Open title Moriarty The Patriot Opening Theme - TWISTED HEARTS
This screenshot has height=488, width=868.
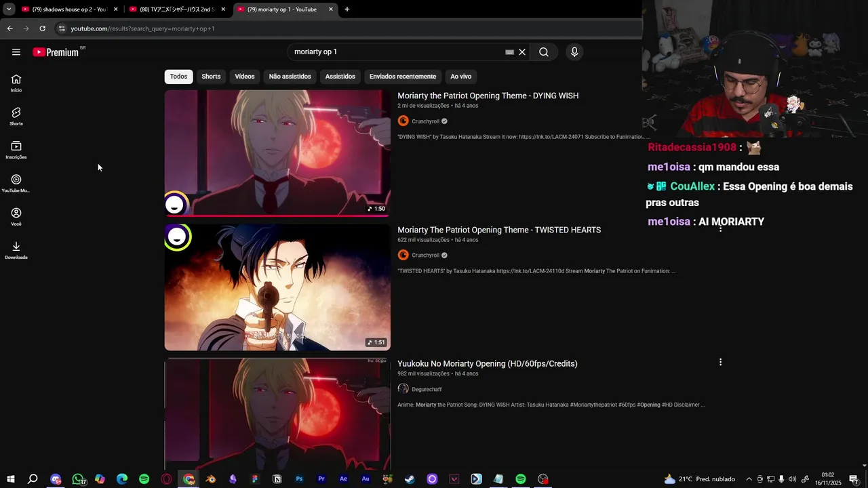pyautogui.click(x=499, y=230)
